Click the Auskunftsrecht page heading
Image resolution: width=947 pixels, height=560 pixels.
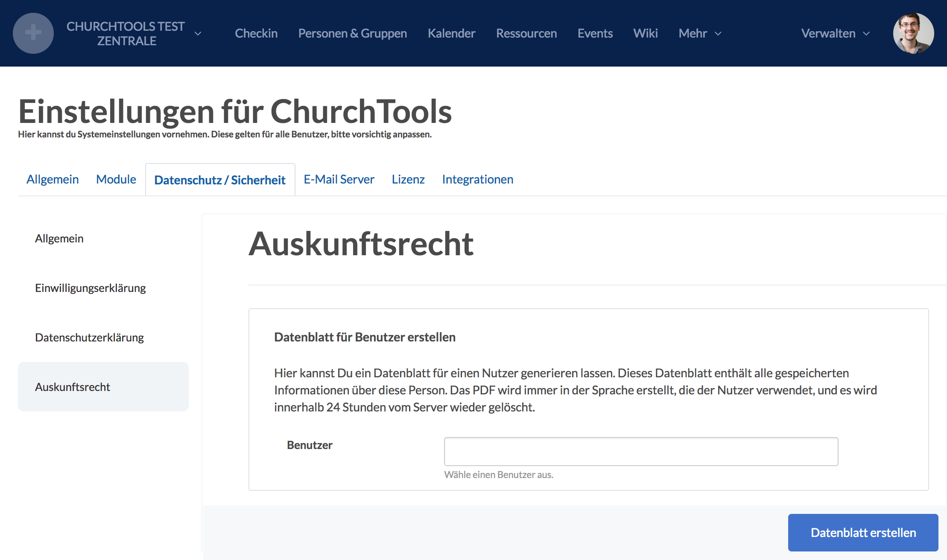pos(361,244)
